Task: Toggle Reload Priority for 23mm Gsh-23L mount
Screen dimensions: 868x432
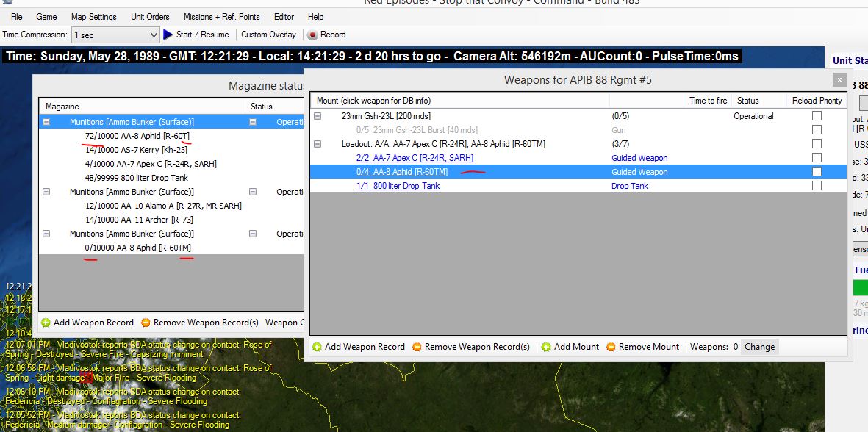Action: point(817,115)
